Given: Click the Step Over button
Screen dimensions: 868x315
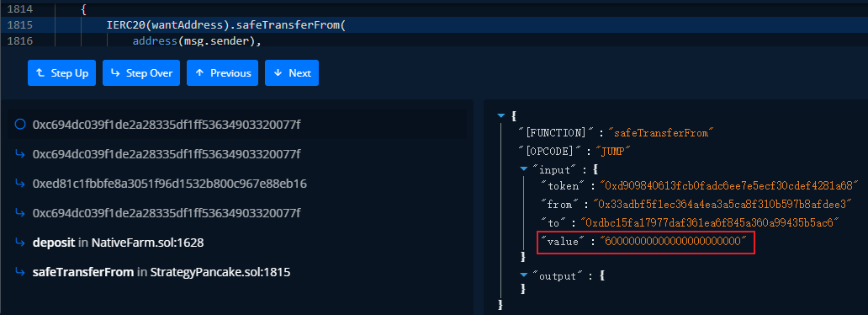Looking at the screenshot, I should pyautogui.click(x=141, y=73).
